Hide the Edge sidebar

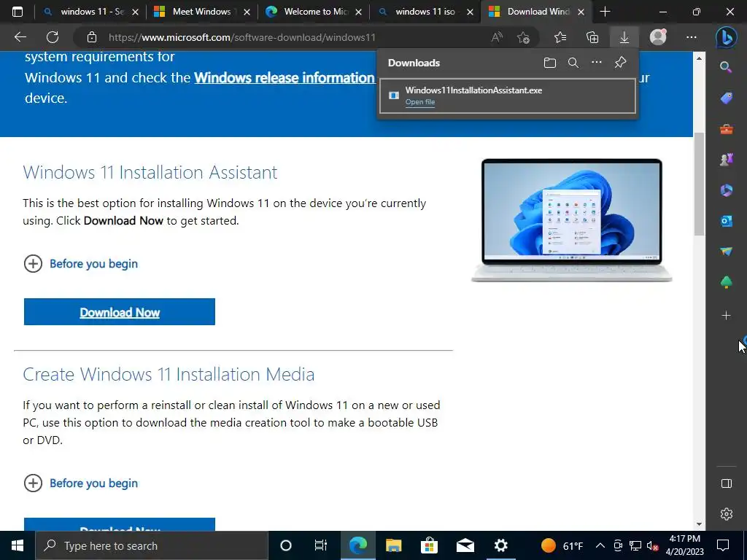[x=726, y=484]
